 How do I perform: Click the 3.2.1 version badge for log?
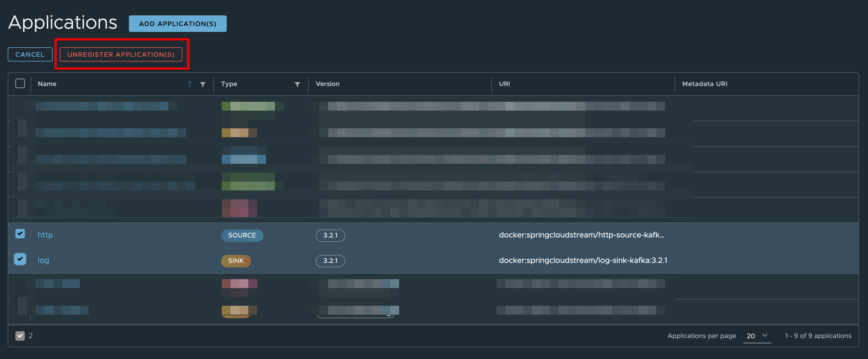(x=330, y=261)
